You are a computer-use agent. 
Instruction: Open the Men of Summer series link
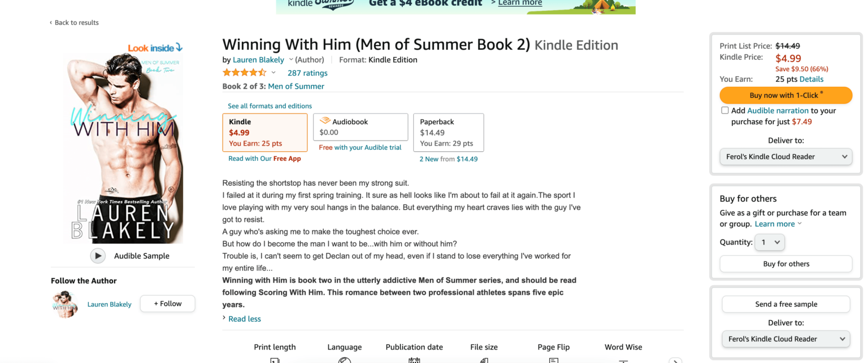click(296, 86)
